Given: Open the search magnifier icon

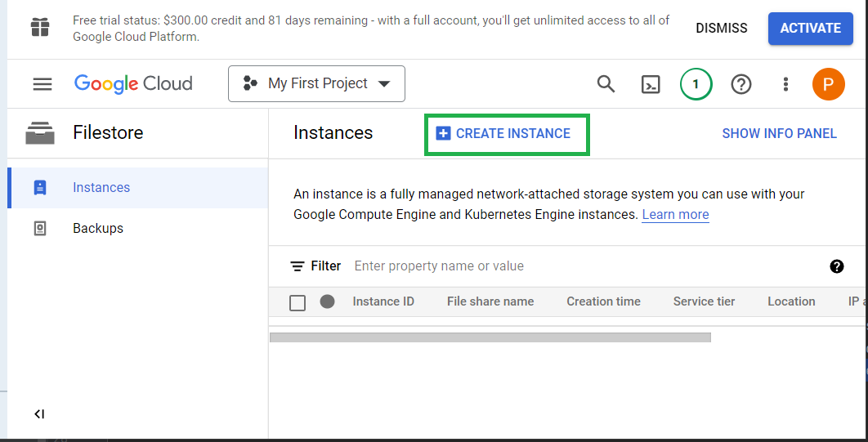Looking at the screenshot, I should tap(606, 84).
